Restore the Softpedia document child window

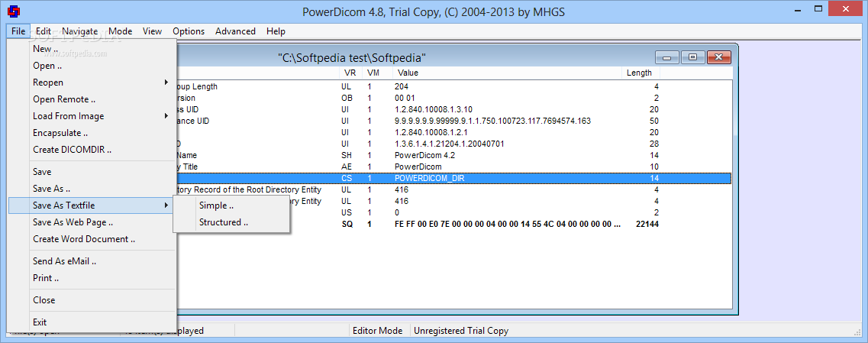pos(692,57)
